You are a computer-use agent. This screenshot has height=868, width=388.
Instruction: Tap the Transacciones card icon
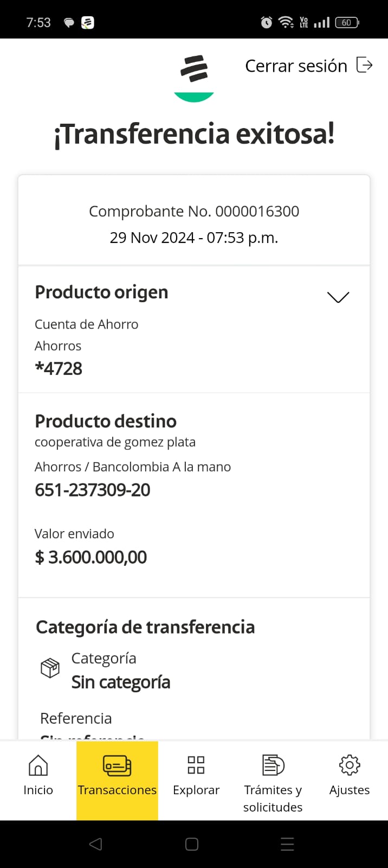pos(117,765)
